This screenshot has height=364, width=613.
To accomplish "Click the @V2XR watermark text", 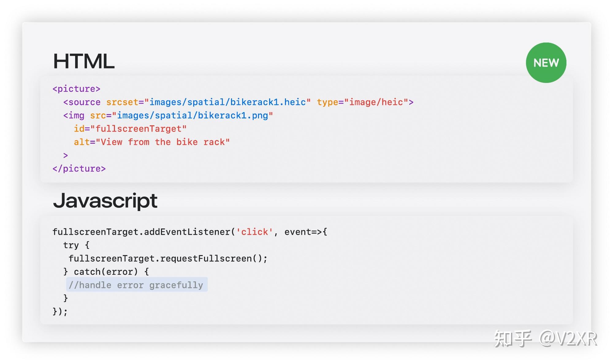I will click(568, 339).
